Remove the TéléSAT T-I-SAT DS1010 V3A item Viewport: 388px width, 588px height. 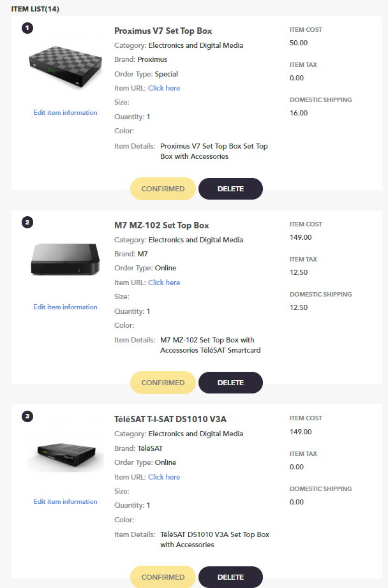coord(230,577)
